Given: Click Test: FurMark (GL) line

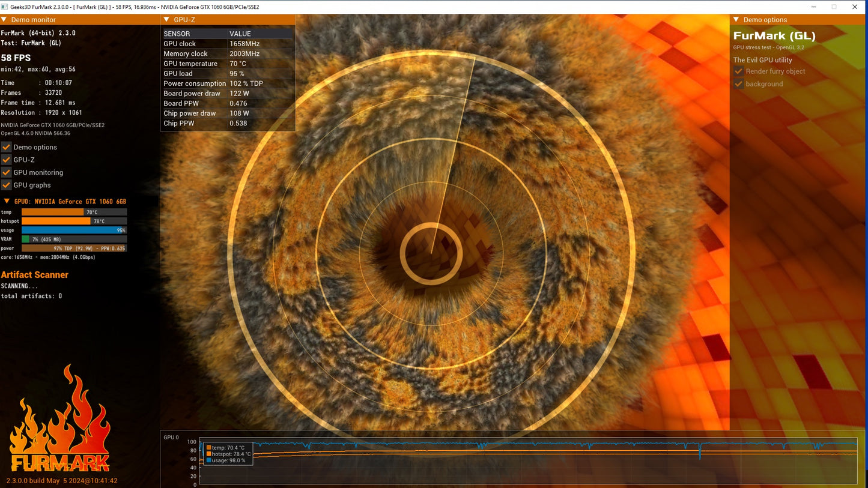Looking at the screenshot, I should coord(31,43).
